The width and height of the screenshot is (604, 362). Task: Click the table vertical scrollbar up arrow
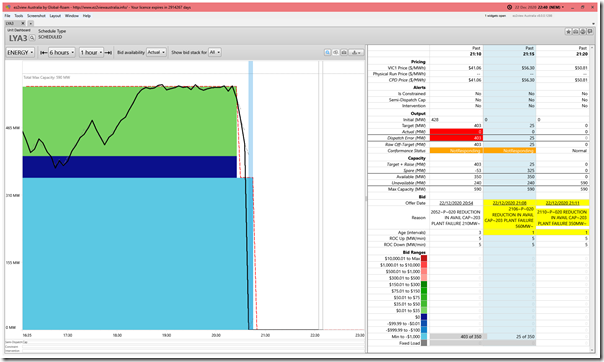click(592, 48)
